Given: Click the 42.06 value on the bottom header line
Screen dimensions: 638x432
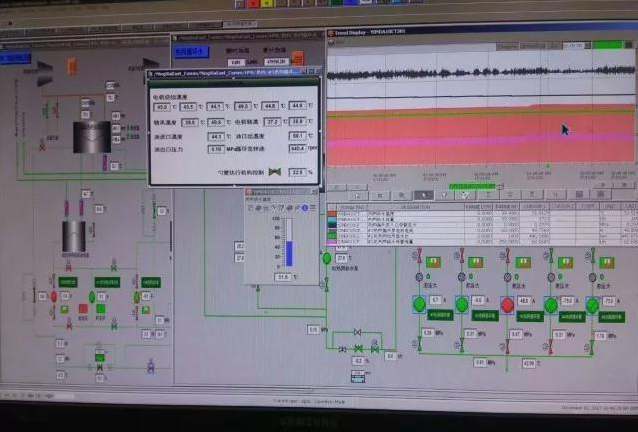Looking at the screenshot, I should (x=529, y=364).
